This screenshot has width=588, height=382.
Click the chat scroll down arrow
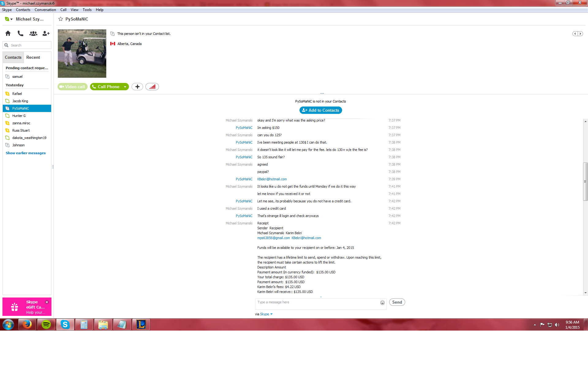(586, 293)
